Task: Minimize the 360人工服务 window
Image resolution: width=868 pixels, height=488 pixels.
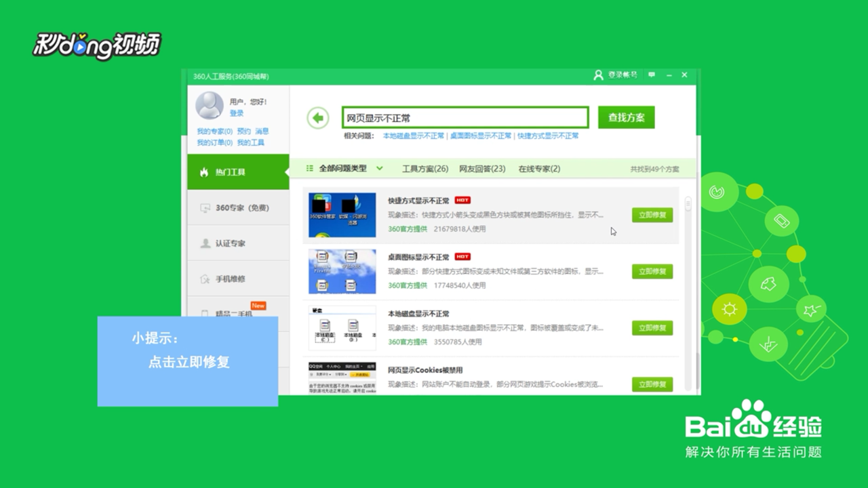Action: click(669, 75)
